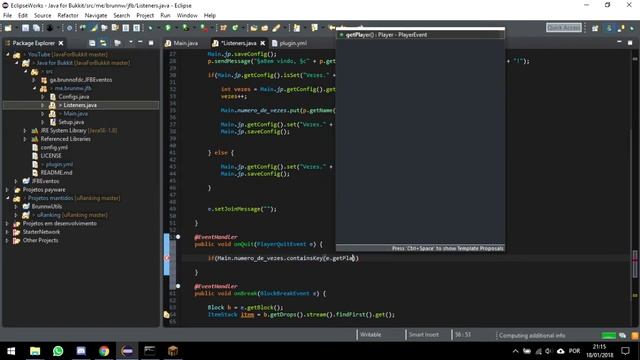Switch to the Main.java editor tab
The width and height of the screenshot is (640, 360).
point(182,43)
